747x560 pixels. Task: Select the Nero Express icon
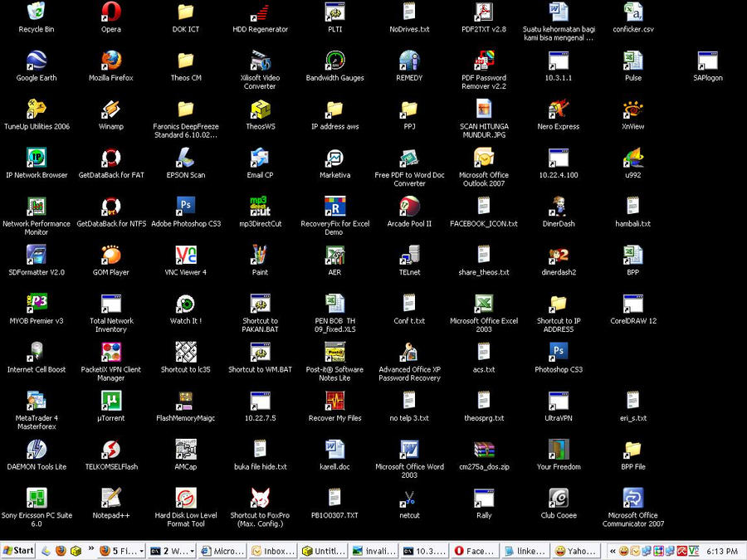[x=559, y=109]
